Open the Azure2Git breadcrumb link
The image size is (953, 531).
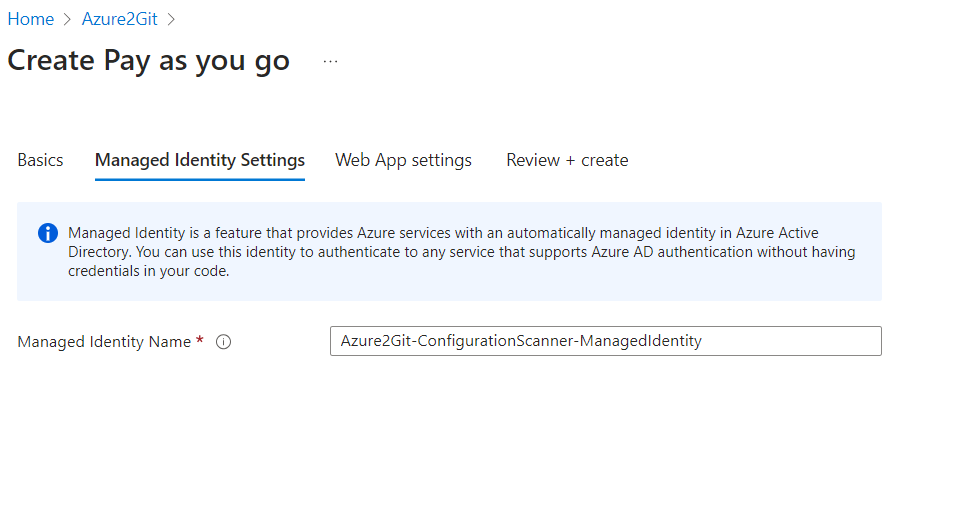tap(120, 19)
